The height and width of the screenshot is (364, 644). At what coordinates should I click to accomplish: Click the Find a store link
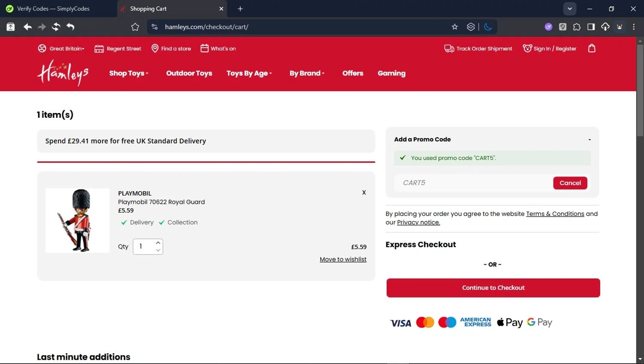176,49
